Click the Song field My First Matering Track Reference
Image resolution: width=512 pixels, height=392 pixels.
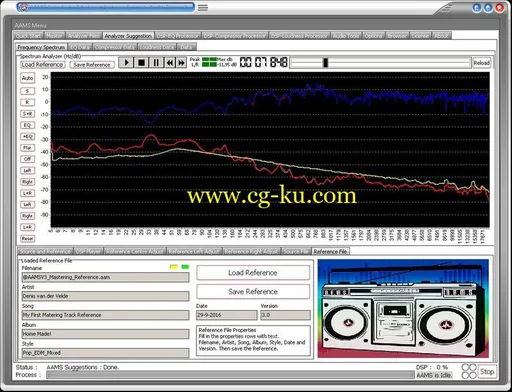point(105,315)
